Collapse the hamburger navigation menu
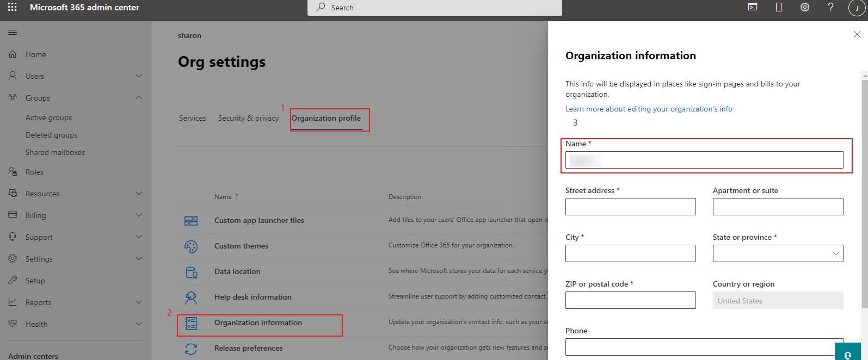The height and width of the screenshot is (360, 868). (x=13, y=33)
